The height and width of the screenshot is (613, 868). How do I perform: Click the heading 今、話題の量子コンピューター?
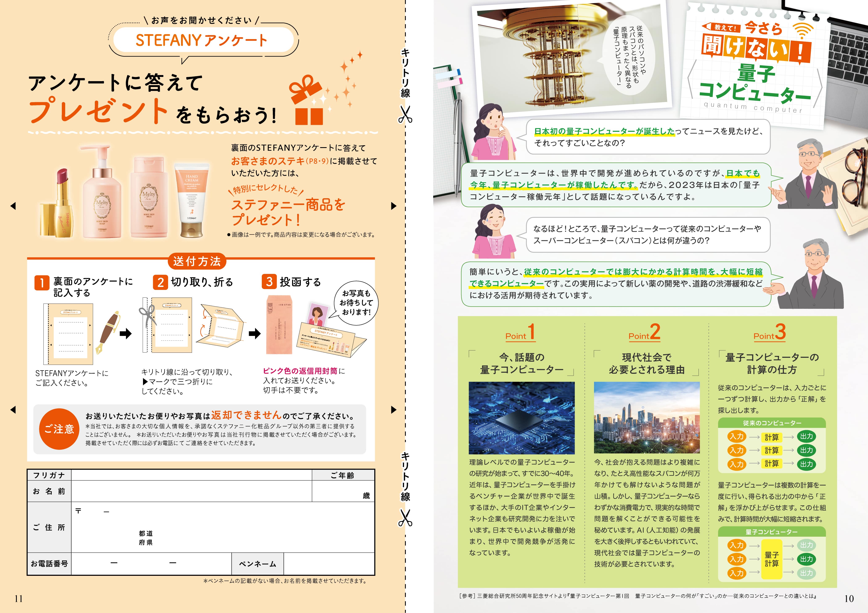(x=521, y=363)
